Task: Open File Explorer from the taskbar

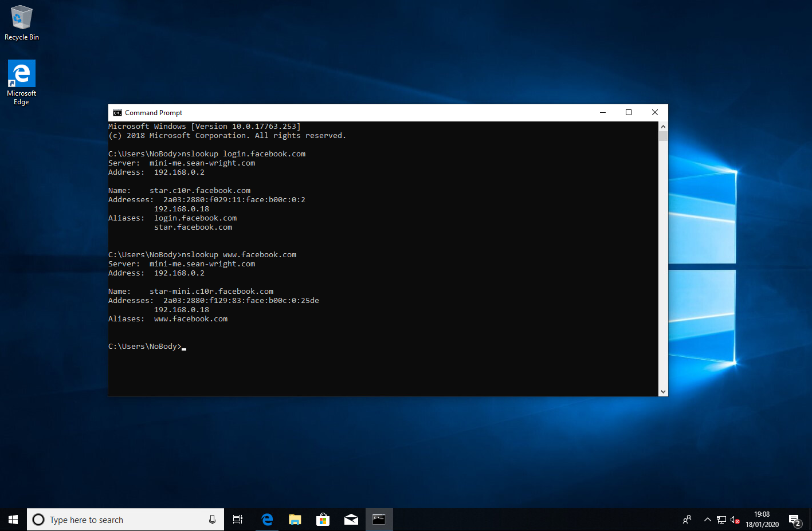Action: 295,520
